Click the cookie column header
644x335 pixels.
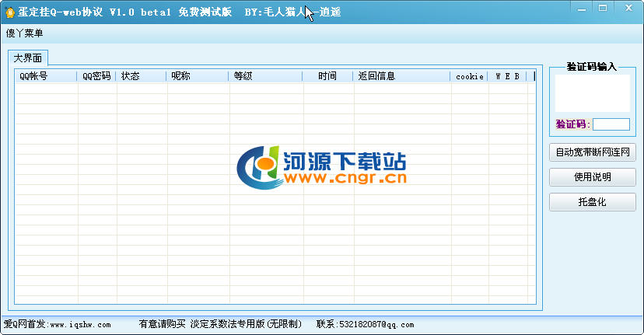(x=470, y=76)
